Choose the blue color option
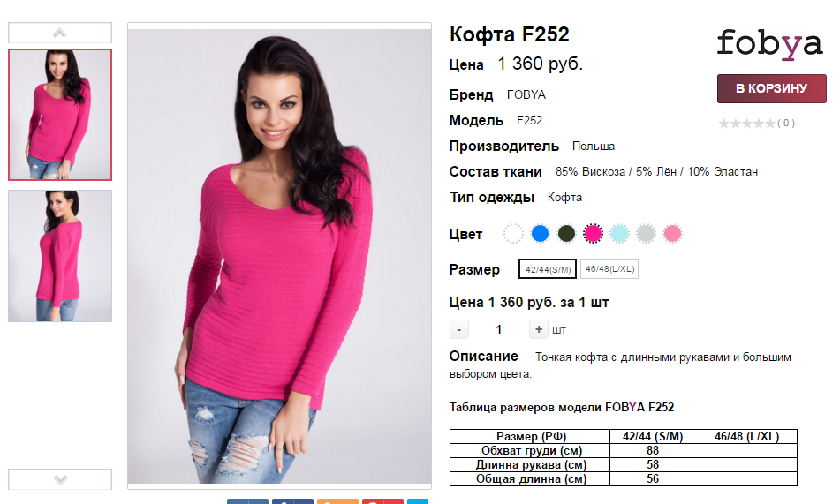840x504 pixels. click(x=540, y=234)
